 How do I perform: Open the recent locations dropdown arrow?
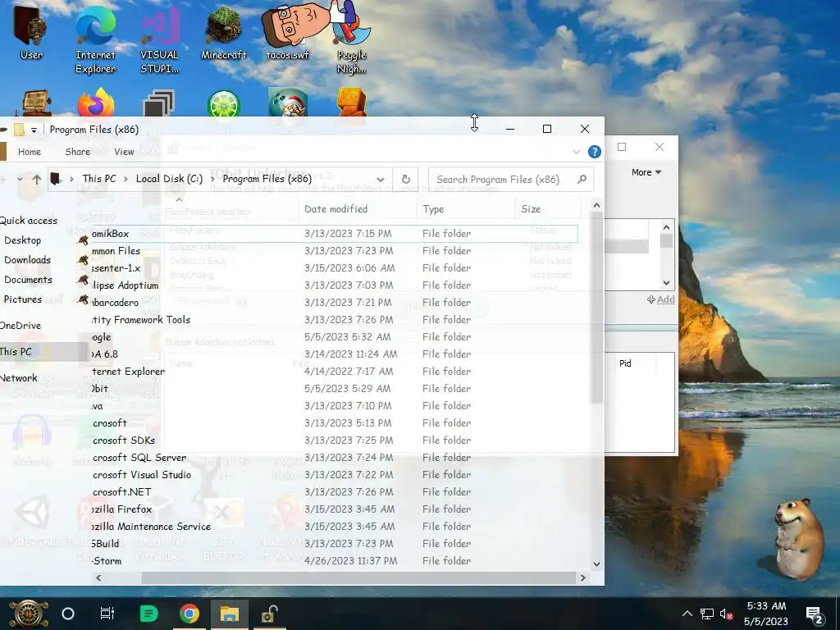point(20,180)
